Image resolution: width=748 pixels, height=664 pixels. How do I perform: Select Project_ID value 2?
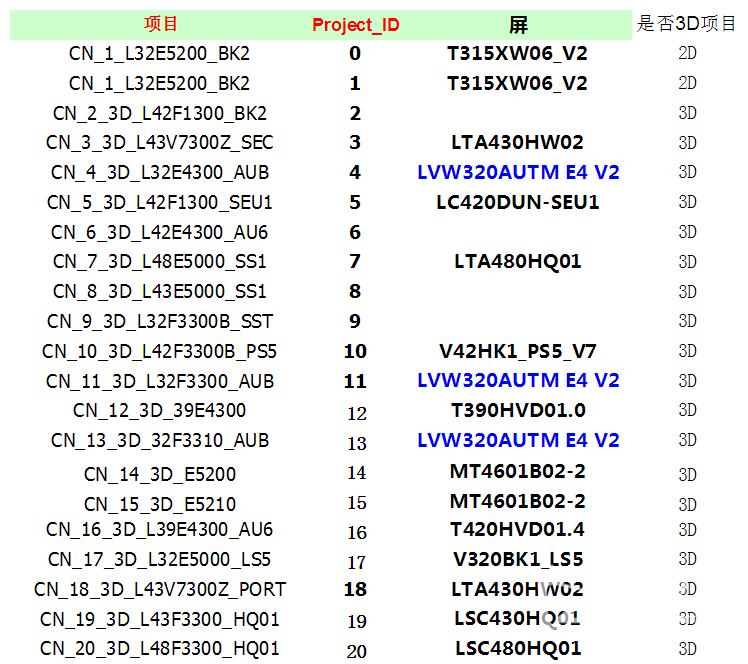(x=355, y=114)
